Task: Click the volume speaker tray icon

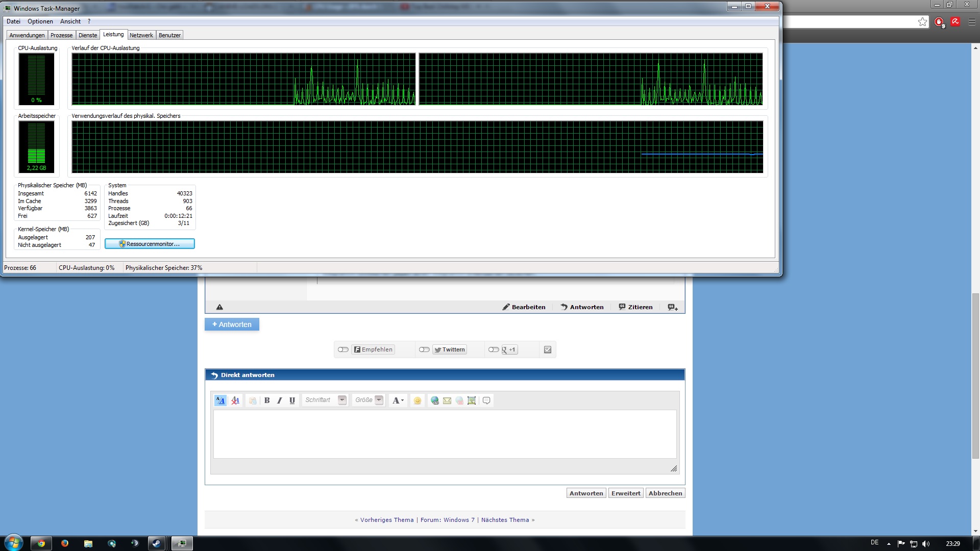Action: pyautogui.click(x=926, y=544)
